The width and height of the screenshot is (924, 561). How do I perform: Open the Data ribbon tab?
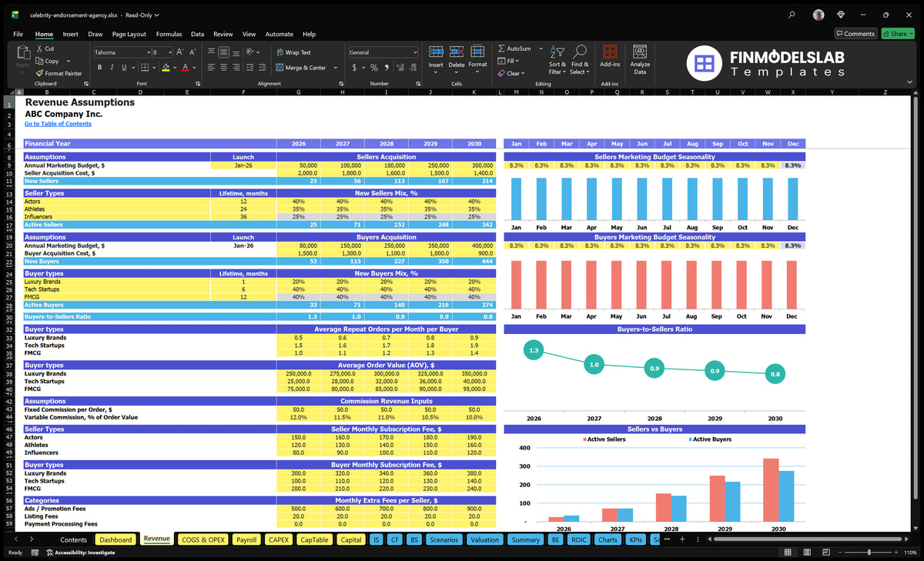tap(197, 34)
